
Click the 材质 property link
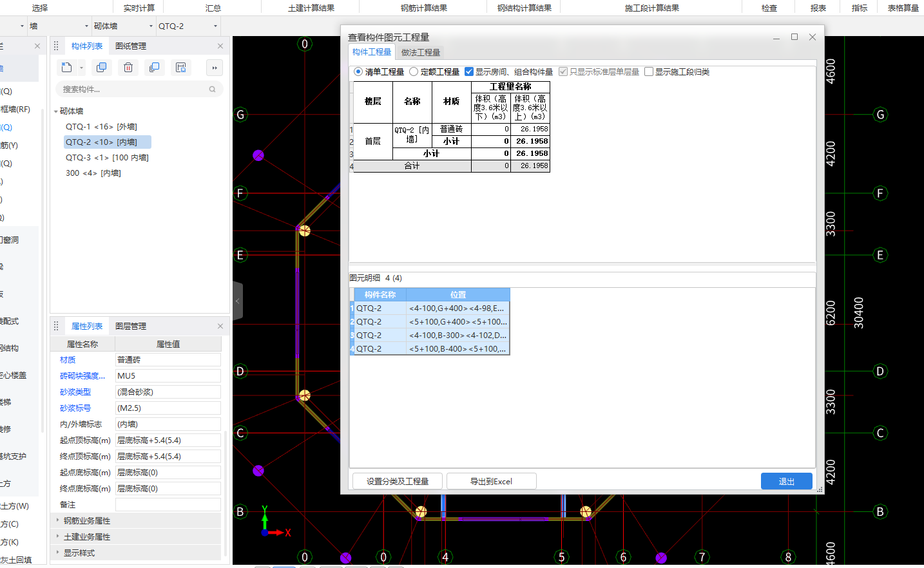click(x=68, y=360)
